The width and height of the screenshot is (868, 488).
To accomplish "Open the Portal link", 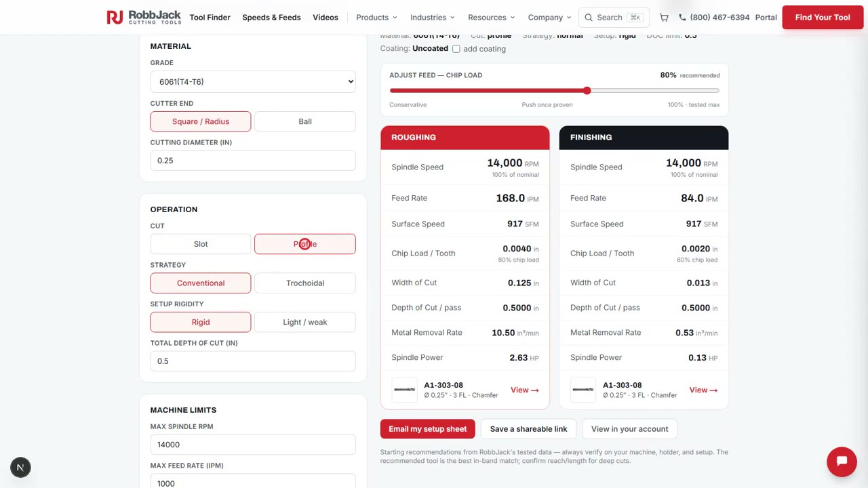I will (766, 18).
